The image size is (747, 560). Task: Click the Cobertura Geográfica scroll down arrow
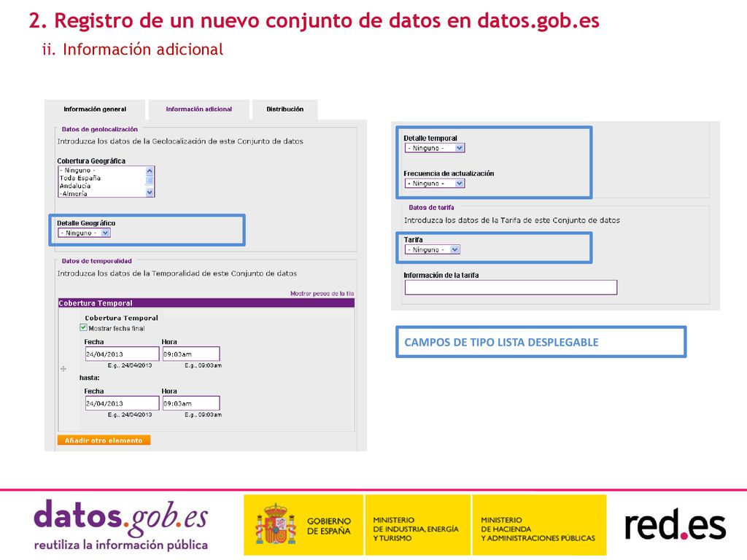tap(150, 192)
